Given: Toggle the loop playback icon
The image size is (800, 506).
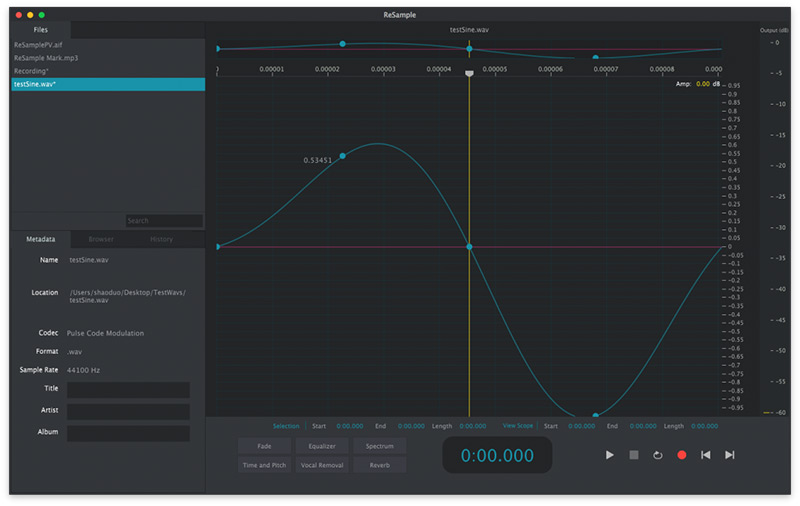Looking at the screenshot, I should point(657,455).
